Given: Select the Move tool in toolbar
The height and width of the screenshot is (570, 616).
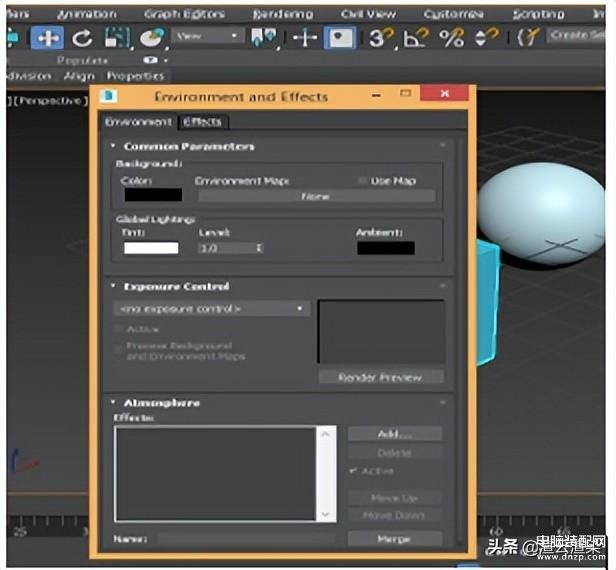Looking at the screenshot, I should click(47, 38).
